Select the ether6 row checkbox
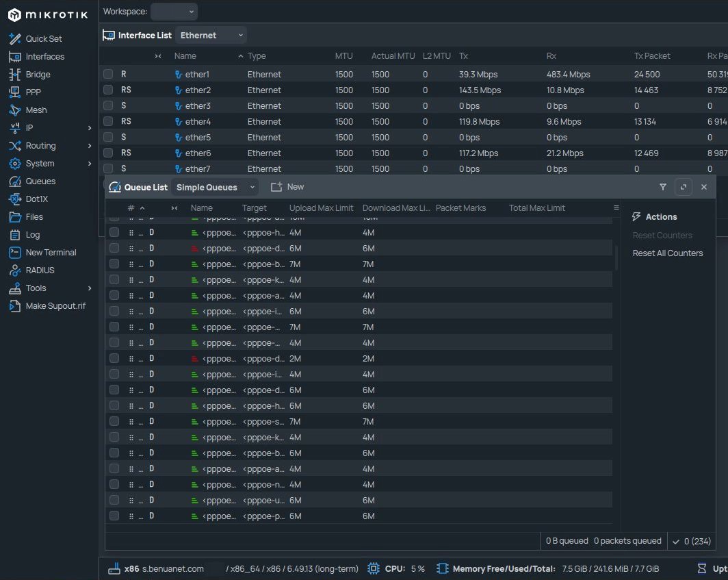The height and width of the screenshot is (580, 728). click(108, 153)
